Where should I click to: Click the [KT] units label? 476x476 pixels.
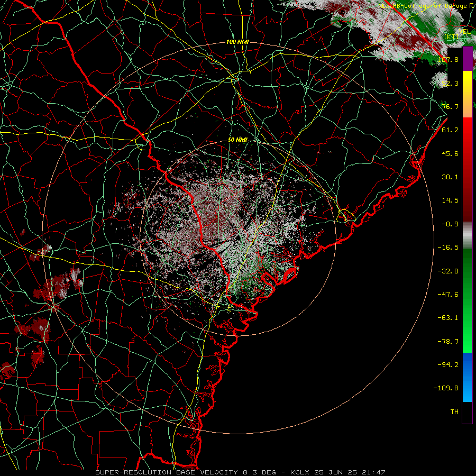452,37
